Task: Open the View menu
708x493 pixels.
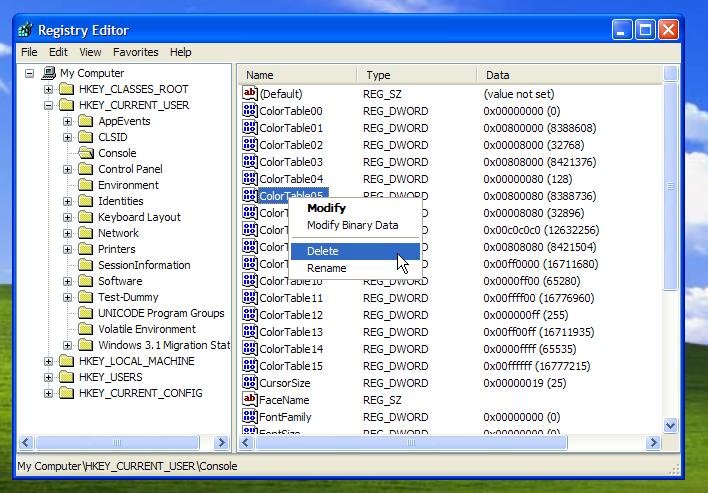Action: 90,52
